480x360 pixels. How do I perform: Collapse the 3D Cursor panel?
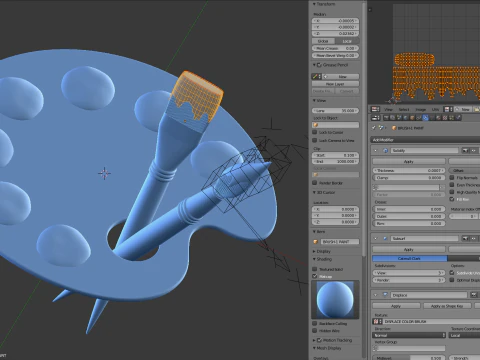coord(314,192)
